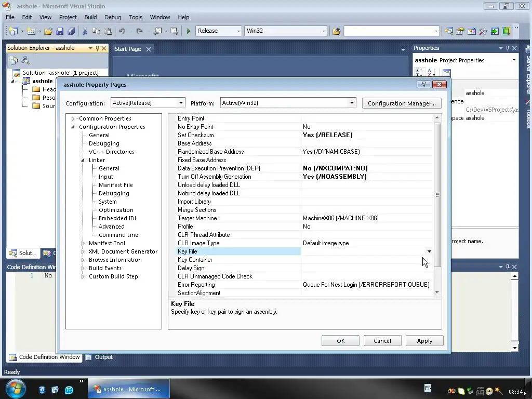Screen dimensions: 532x399
Task: Click the first icon right of Find box
Action: point(448,31)
